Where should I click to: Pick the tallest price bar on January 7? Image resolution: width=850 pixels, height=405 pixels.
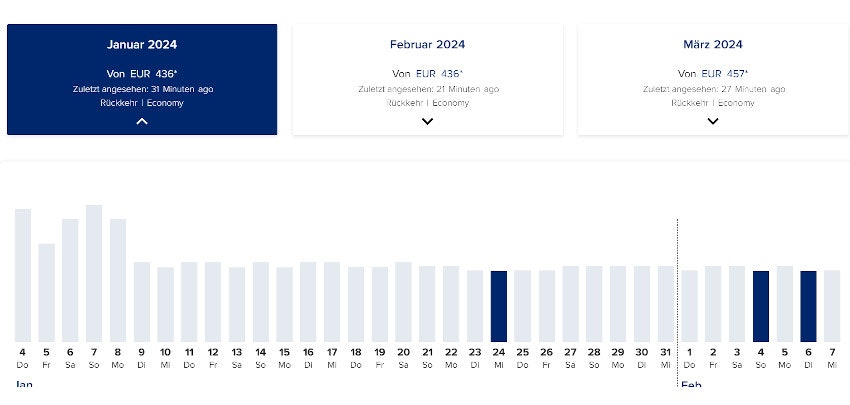94,273
